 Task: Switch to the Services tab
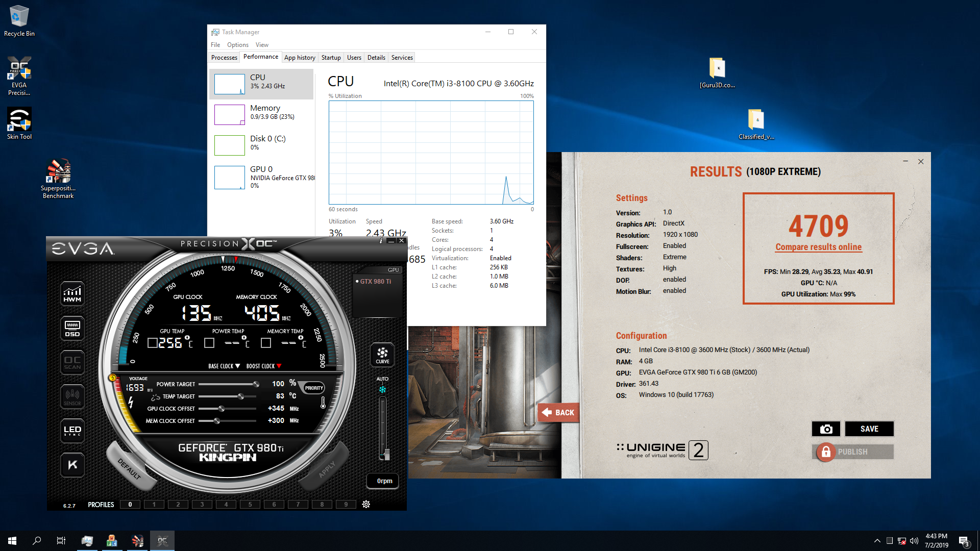[402, 58]
